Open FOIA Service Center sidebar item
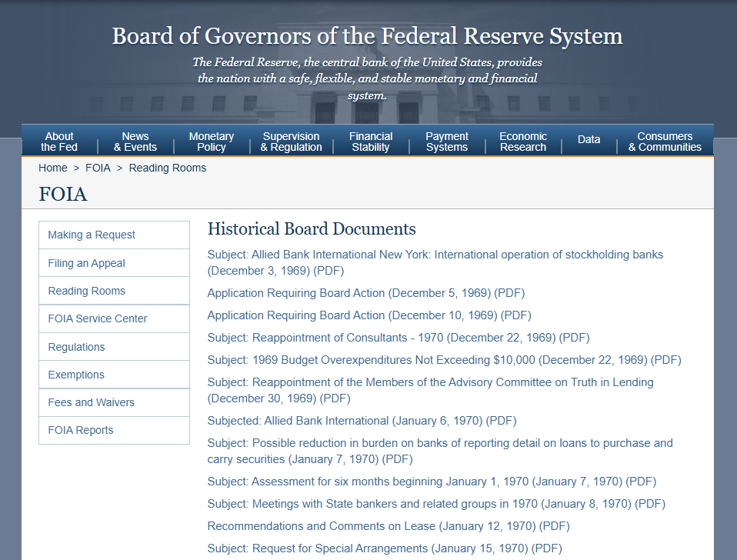The width and height of the screenshot is (737, 560). click(x=114, y=318)
